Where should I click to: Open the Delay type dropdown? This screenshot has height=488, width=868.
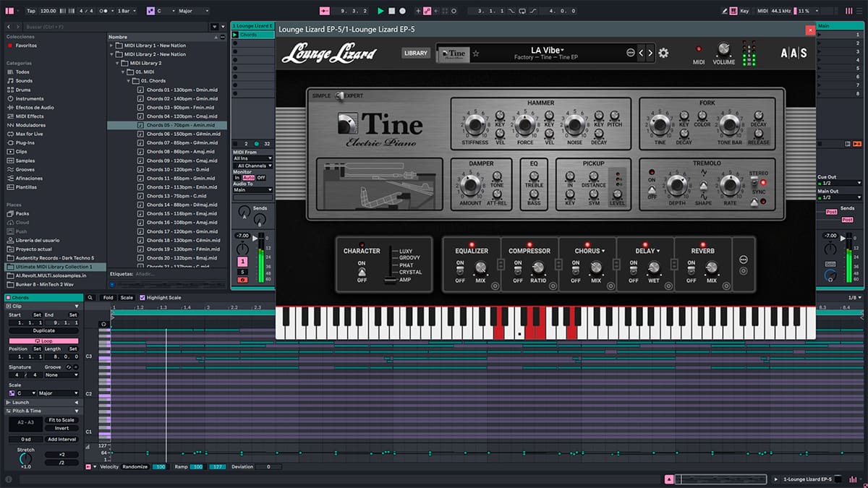[647, 251]
